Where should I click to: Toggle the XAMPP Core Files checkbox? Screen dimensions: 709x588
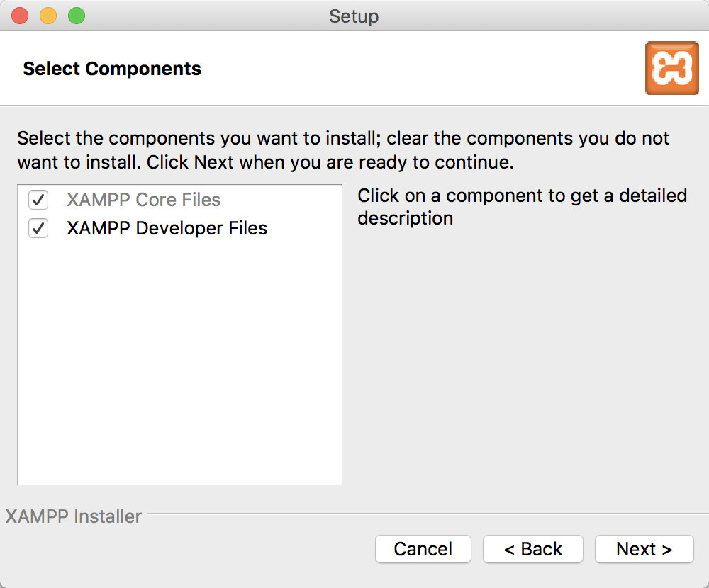pos(38,200)
